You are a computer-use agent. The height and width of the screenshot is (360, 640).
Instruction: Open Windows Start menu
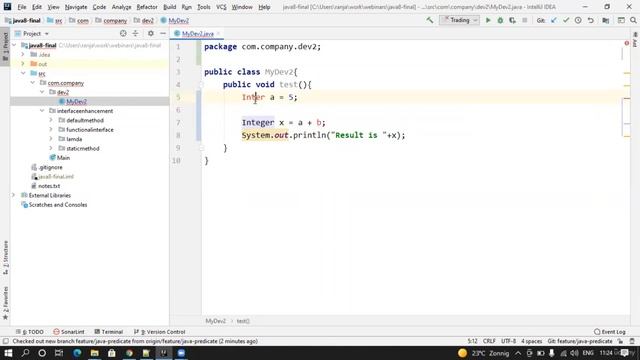click(x=8, y=353)
